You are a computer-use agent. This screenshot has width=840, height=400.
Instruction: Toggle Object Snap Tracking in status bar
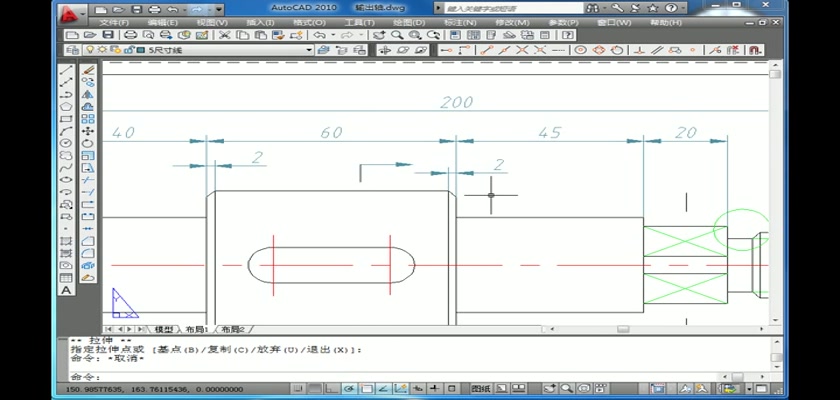(x=383, y=389)
